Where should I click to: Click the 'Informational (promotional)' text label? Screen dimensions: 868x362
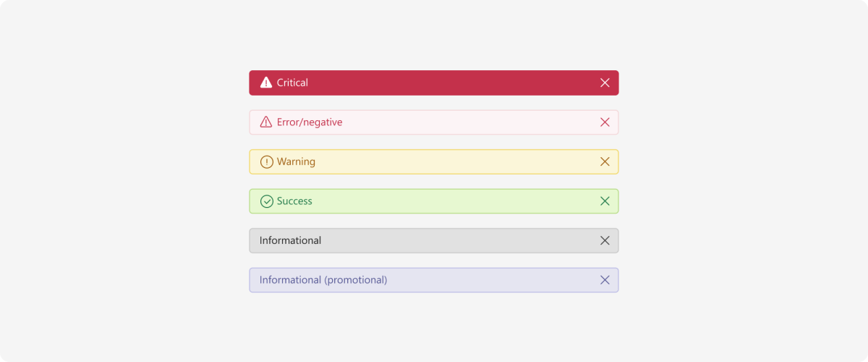coord(323,280)
